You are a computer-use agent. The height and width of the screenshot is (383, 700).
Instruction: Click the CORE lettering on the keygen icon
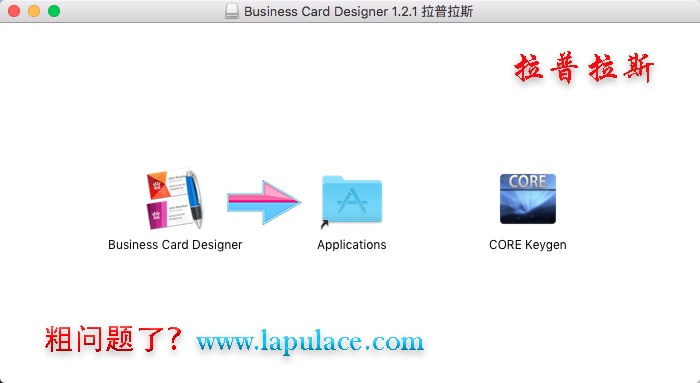point(528,182)
